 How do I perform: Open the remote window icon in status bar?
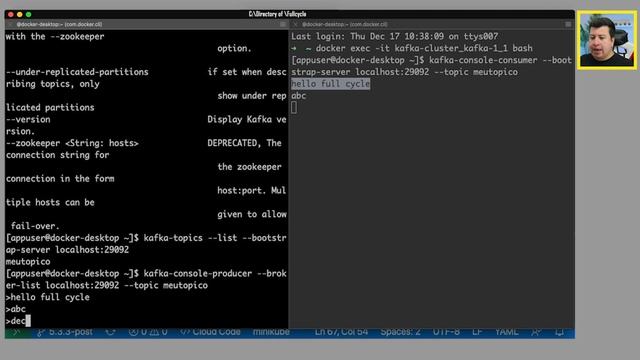(x=17, y=332)
